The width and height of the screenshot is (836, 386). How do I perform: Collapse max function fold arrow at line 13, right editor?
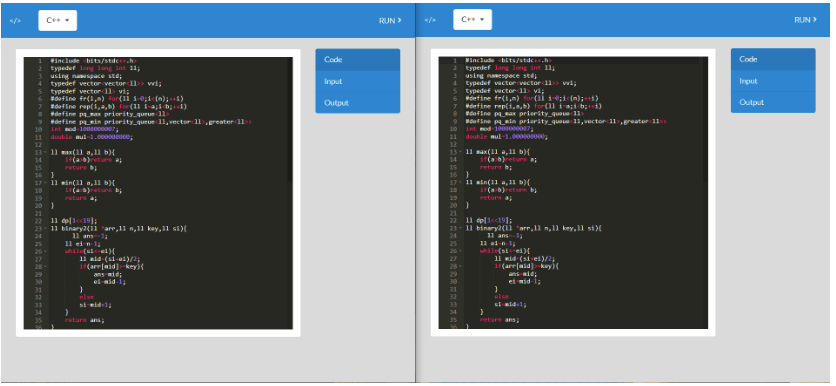[x=461, y=152]
